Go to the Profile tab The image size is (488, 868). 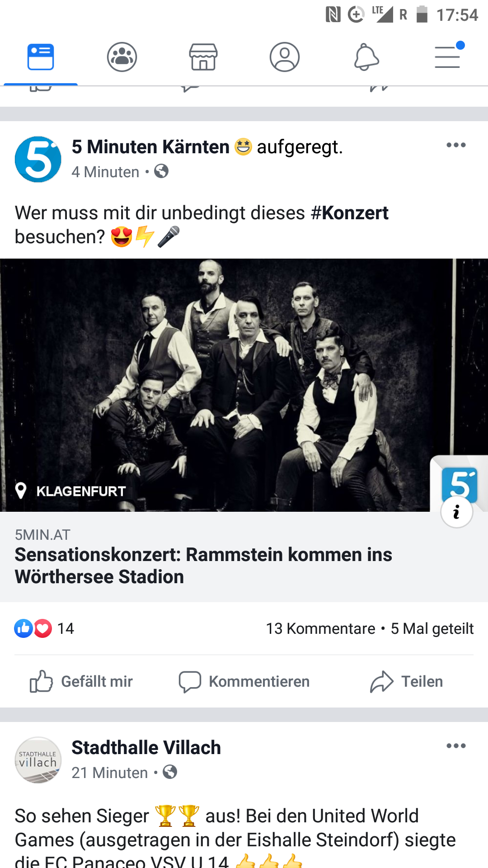point(285,57)
